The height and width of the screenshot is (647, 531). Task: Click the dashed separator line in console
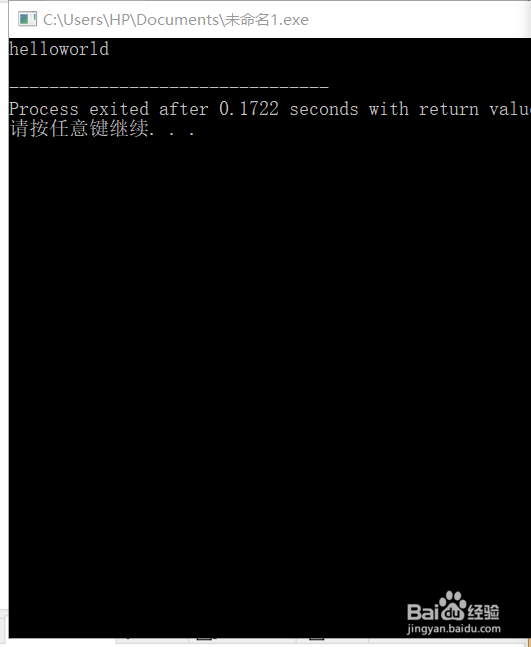(x=169, y=87)
